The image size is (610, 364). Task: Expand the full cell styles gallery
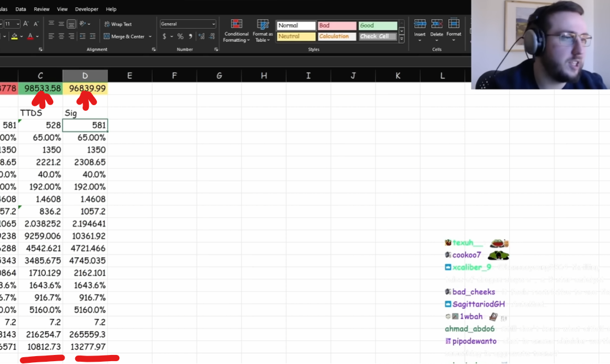click(402, 39)
